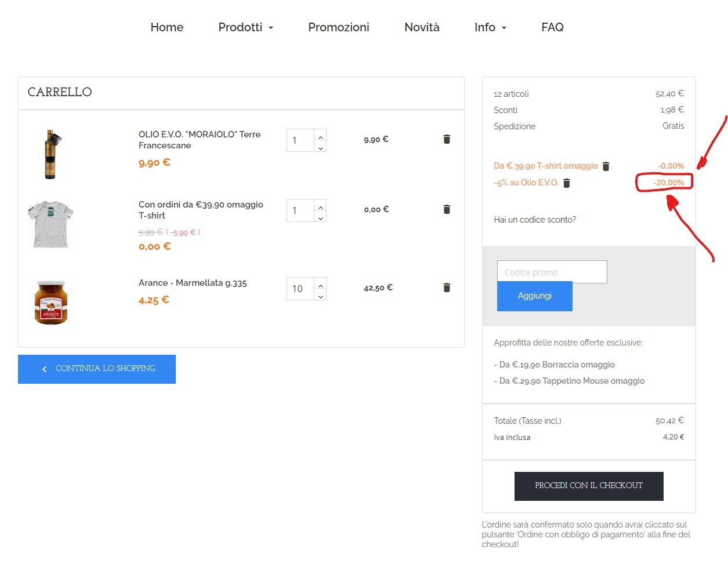Navigate to the FAQ page
This screenshot has height=571, width=728.
(552, 27)
